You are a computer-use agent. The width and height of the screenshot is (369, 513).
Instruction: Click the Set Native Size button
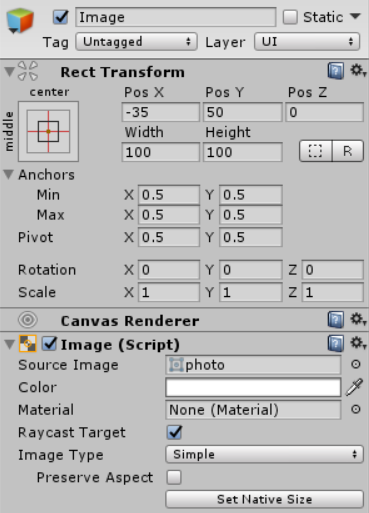(x=264, y=499)
